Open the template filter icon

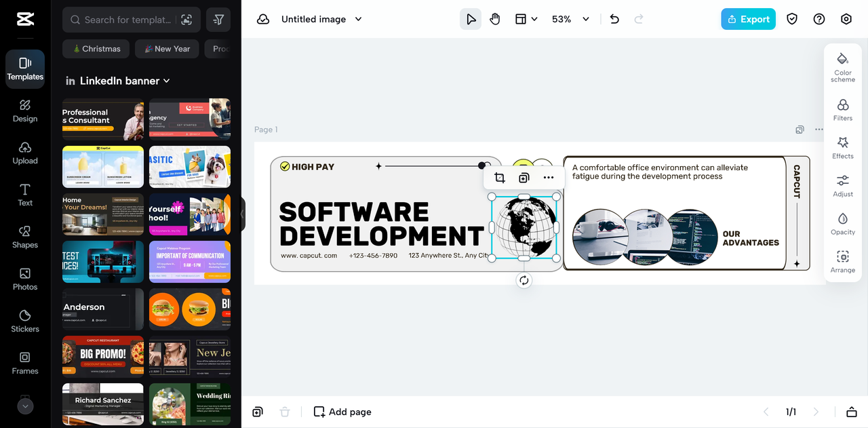point(218,20)
